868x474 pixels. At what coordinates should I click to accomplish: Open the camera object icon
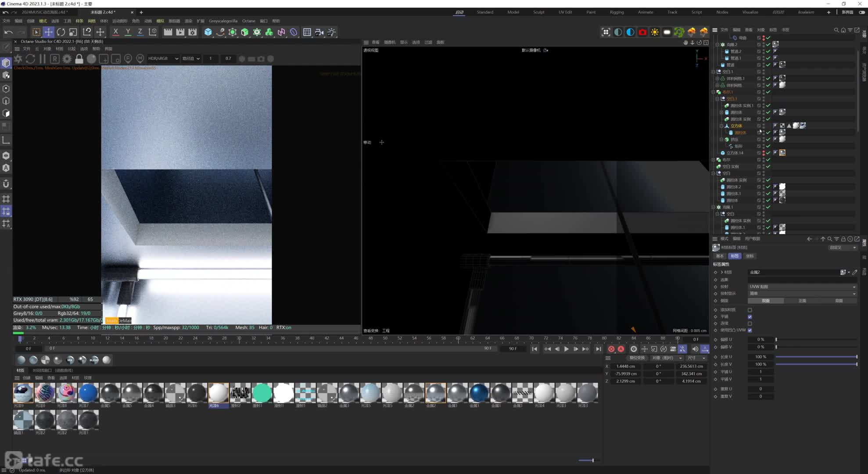pos(319,32)
